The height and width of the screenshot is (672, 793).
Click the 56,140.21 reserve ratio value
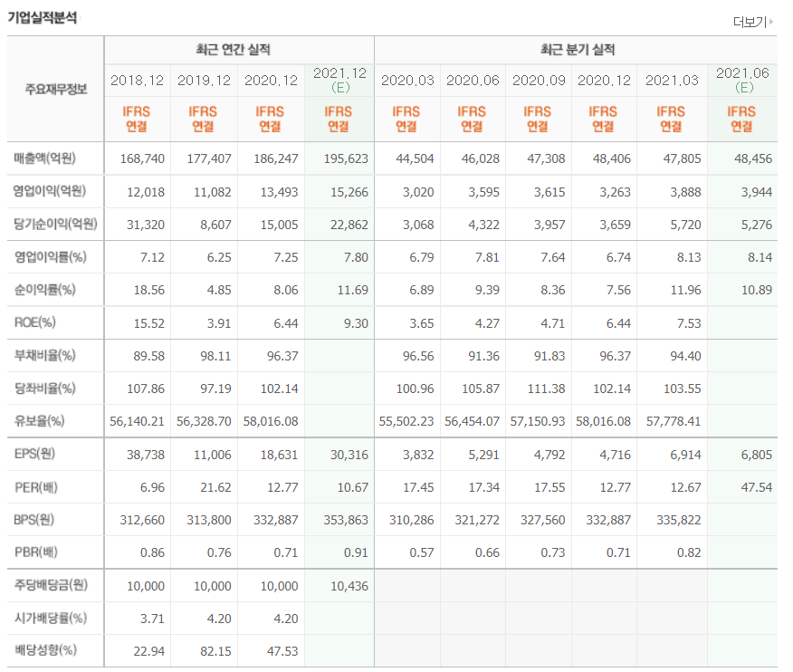click(x=137, y=421)
